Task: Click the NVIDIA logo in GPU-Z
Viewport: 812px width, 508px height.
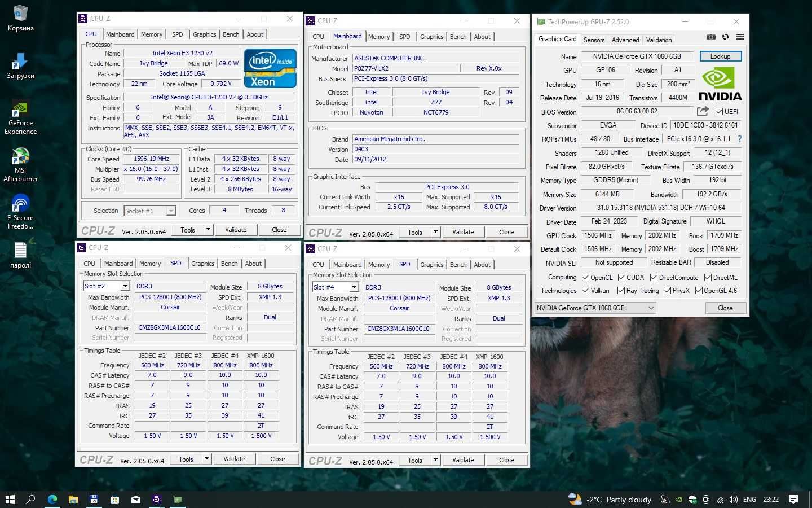Action: click(720, 84)
